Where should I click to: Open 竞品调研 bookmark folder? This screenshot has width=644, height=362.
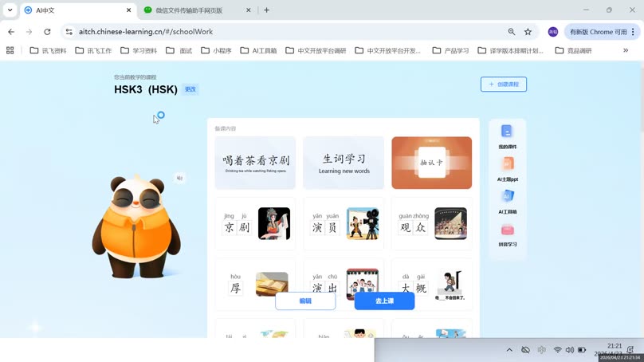pyautogui.click(x=573, y=50)
